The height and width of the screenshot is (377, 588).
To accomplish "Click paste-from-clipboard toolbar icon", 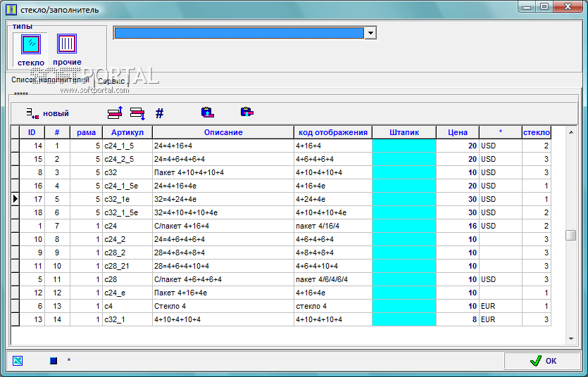I will coord(246,112).
